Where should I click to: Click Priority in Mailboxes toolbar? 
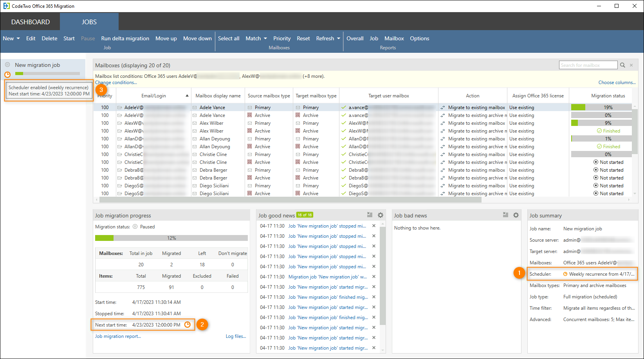click(282, 38)
